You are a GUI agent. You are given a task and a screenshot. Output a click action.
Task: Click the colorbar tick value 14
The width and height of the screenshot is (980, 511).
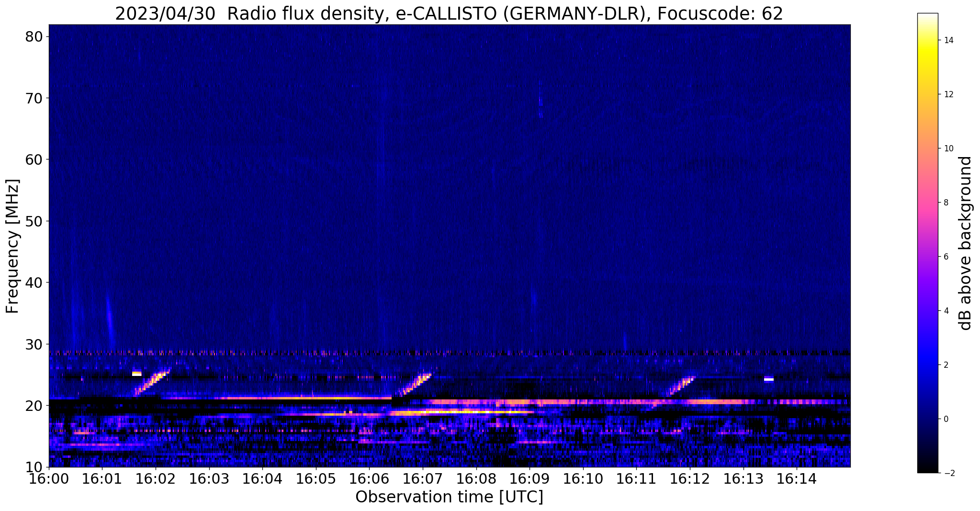click(948, 40)
